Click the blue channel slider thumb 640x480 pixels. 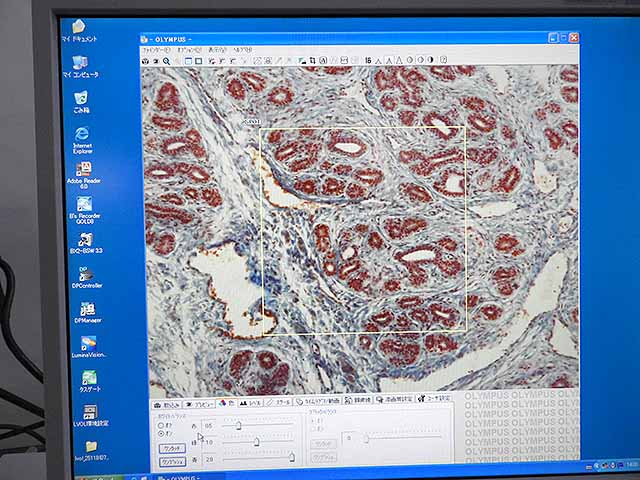(x=292, y=457)
